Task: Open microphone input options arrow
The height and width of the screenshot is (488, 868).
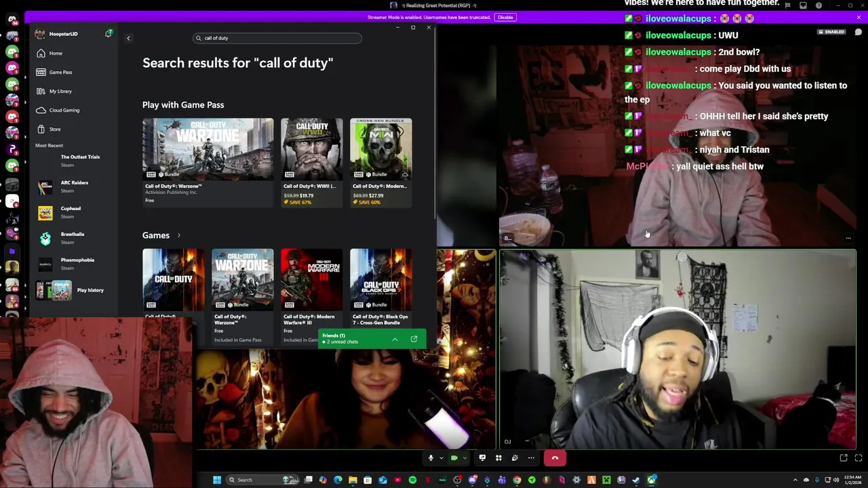Action: coord(441,458)
